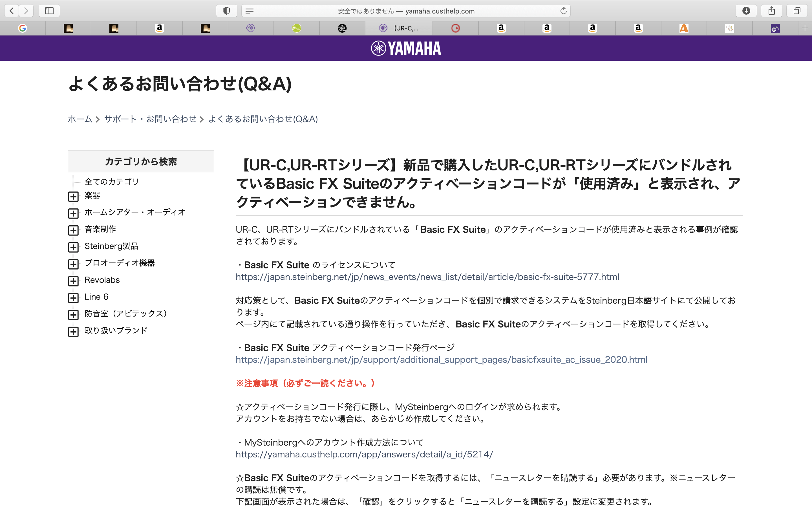Toggle the Safari sidebar button
Screen dimensions: 812x507
(x=49, y=11)
